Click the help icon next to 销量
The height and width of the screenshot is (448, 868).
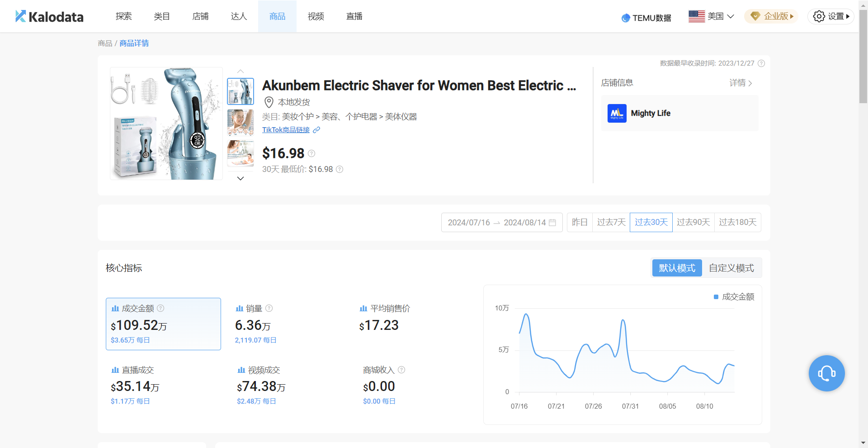(269, 308)
